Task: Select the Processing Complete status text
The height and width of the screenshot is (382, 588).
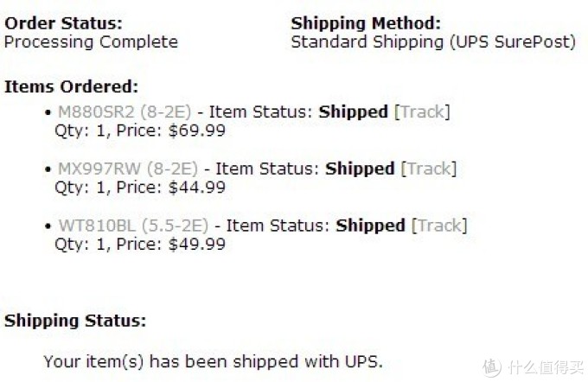Action: [91, 42]
